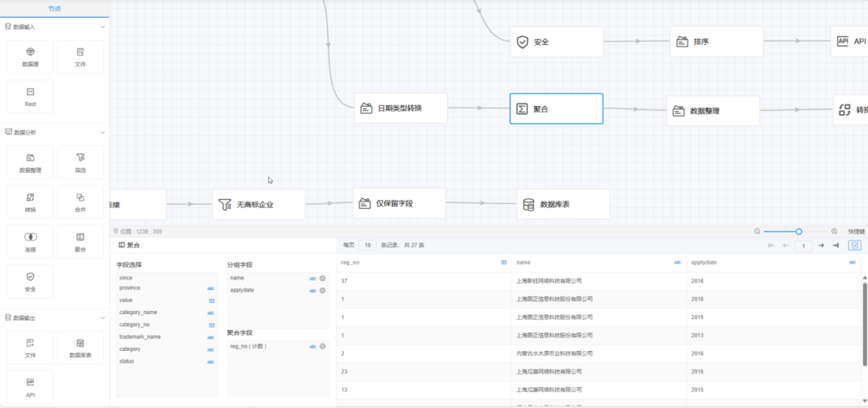Image resolution: width=868 pixels, height=408 pixels.
Task: Choose the Rest input node
Action: (x=31, y=96)
